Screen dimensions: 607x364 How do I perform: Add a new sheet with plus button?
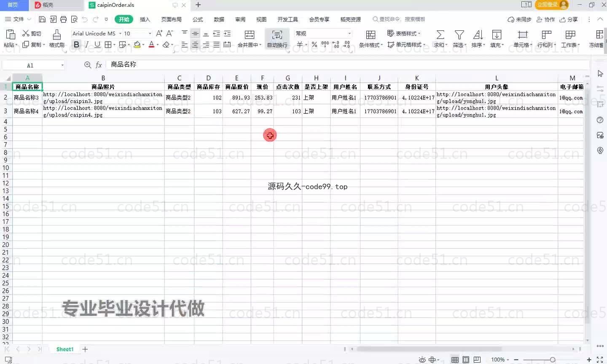[85, 349]
